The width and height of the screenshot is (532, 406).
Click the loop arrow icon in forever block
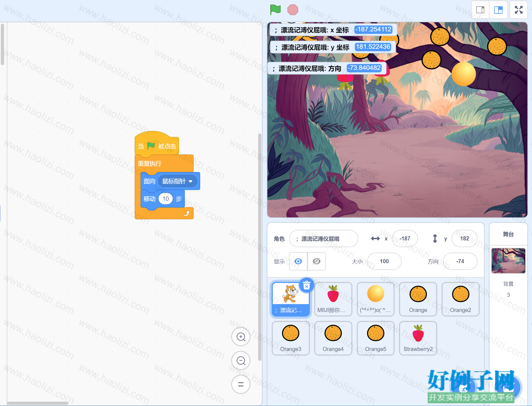coord(187,214)
